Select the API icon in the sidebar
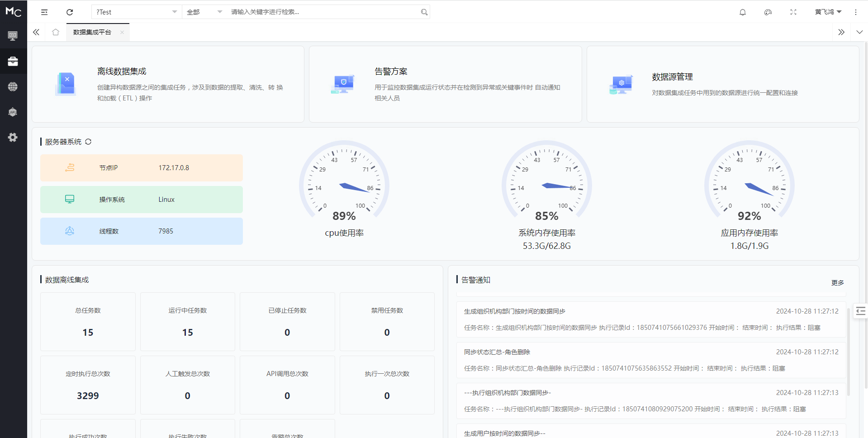This screenshot has width=868, height=438. 13,112
